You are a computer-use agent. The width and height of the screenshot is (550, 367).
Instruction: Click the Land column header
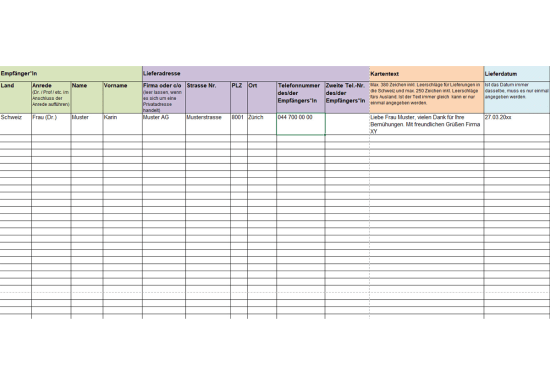pyautogui.click(x=16, y=97)
